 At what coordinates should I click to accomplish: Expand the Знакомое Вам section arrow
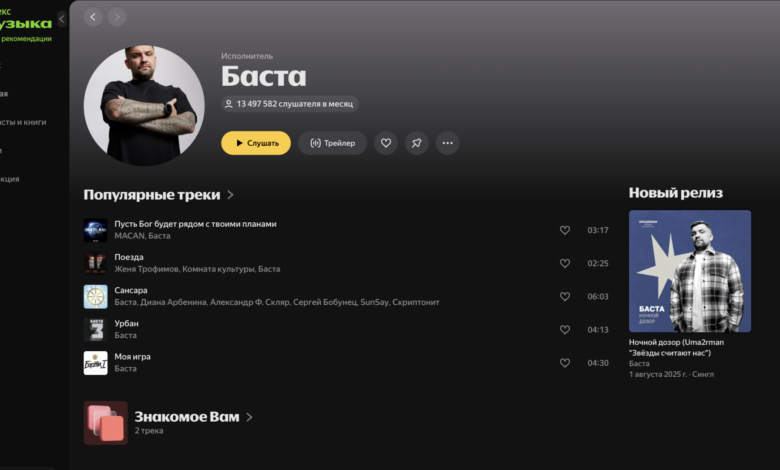pos(249,417)
